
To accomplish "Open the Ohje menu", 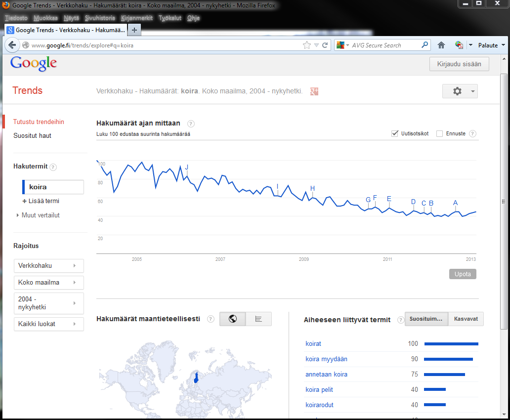I will click(x=193, y=18).
